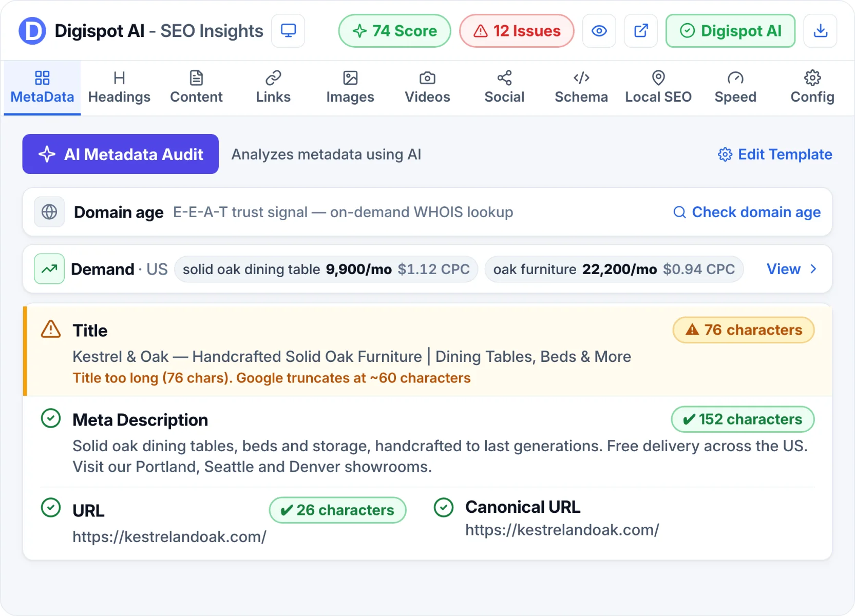Image resolution: width=855 pixels, height=616 pixels.
Task: Toggle the eye preview button
Action: point(599,31)
